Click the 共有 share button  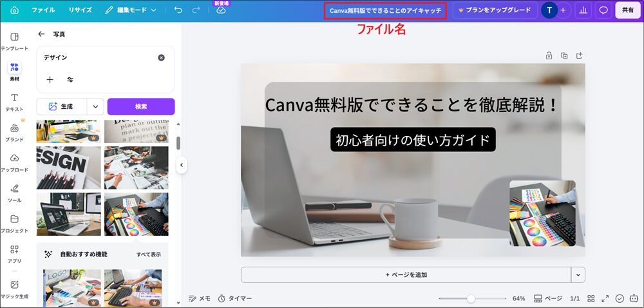click(x=627, y=10)
